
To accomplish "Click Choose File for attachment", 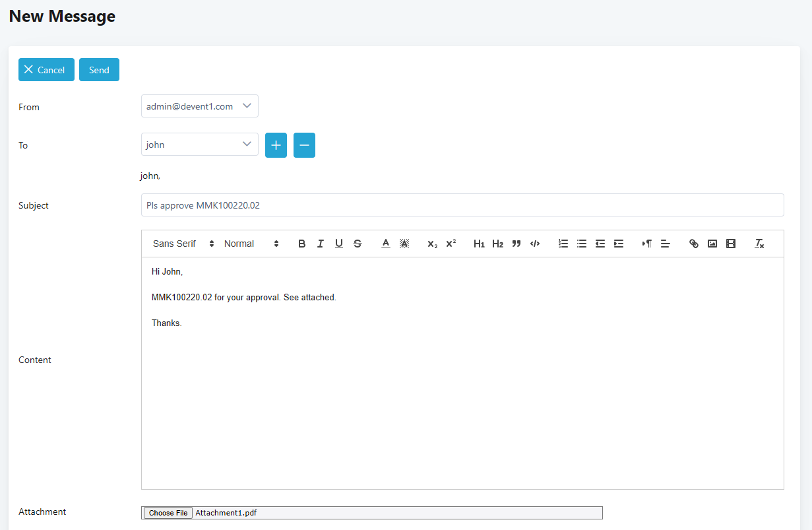I will tap(168, 513).
